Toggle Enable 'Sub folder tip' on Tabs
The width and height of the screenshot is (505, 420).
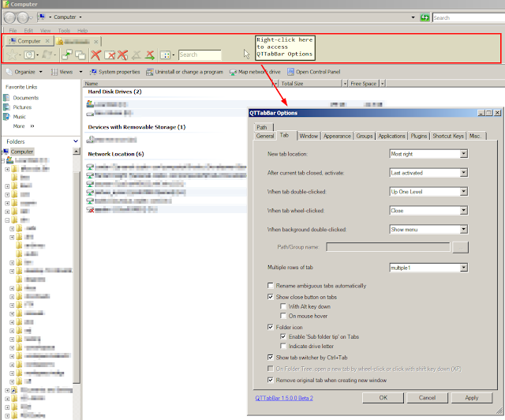click(283, 336)
